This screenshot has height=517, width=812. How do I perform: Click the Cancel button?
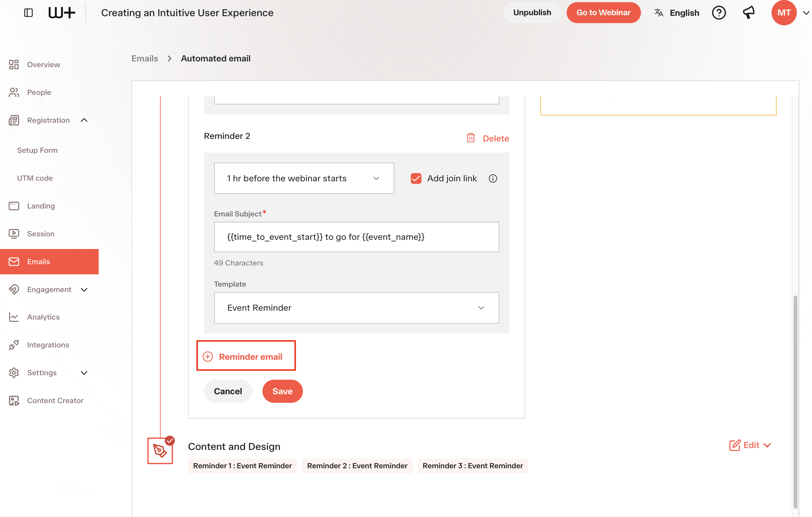228,391
